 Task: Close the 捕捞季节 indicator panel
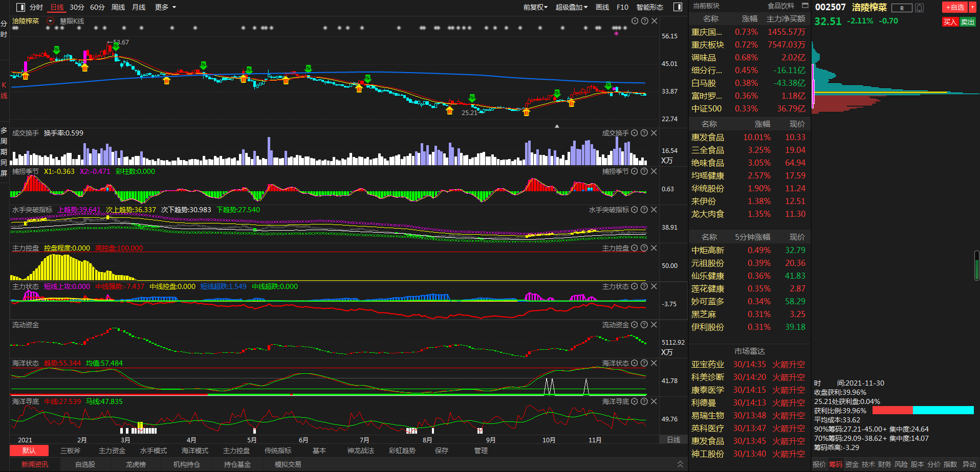[654, 171]
